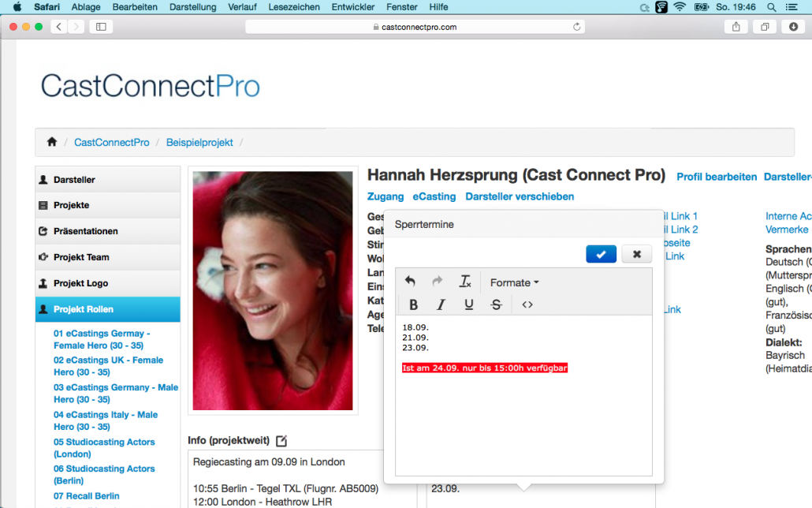The height and width of the screenshot is (508, 812).
Task: Clear formatting with the Tx icon
Action: coord(465,282)
